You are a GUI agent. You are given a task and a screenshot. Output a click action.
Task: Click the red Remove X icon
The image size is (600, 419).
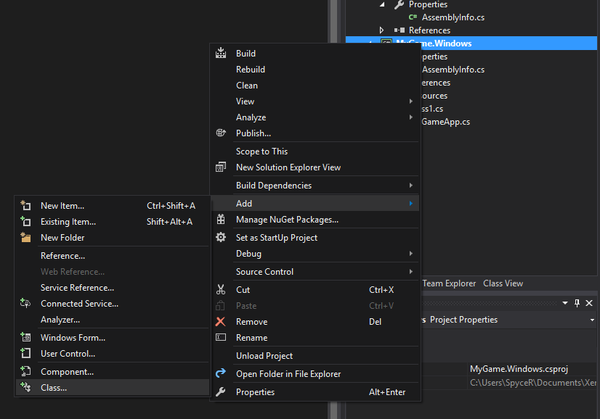click(x=221, y=322)
